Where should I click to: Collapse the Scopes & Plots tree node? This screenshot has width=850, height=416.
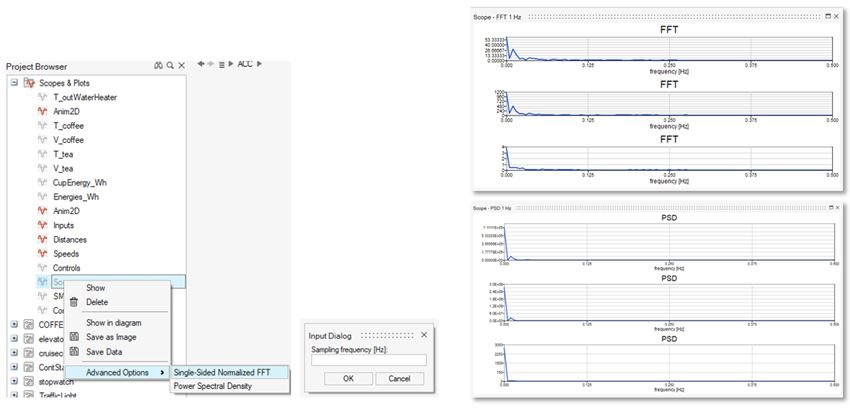pos(14,83)
